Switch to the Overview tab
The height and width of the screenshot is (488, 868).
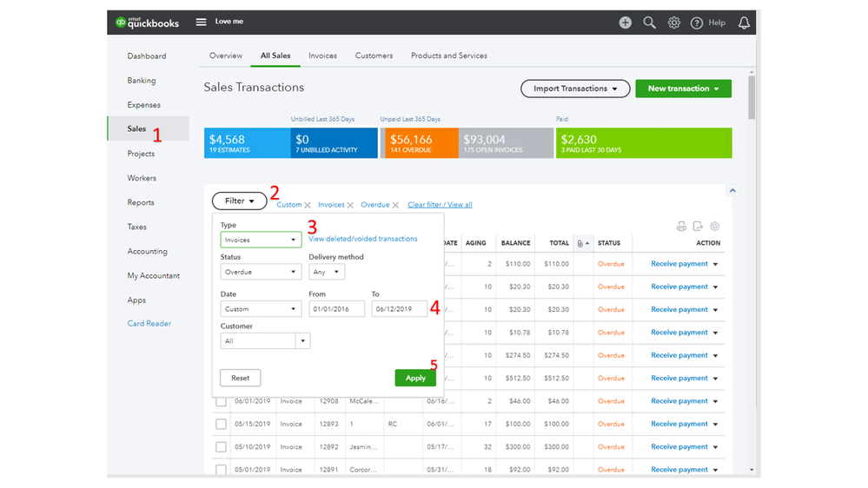point(225,56)
